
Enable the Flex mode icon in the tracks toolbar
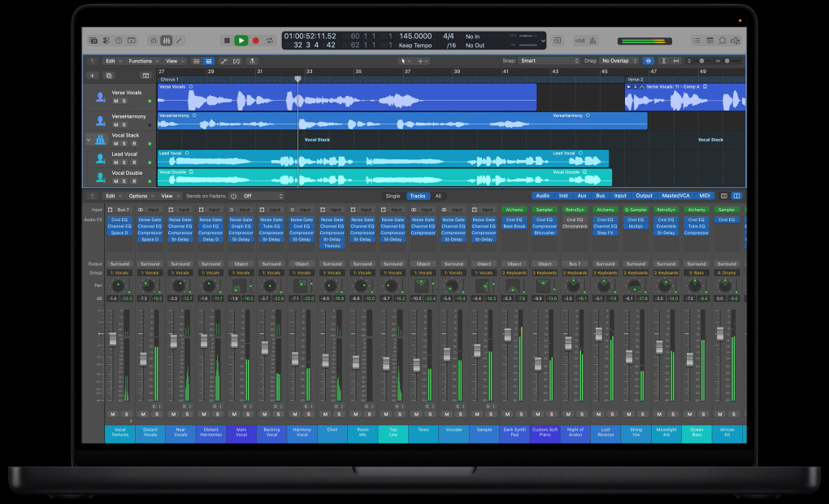[237, 61]
